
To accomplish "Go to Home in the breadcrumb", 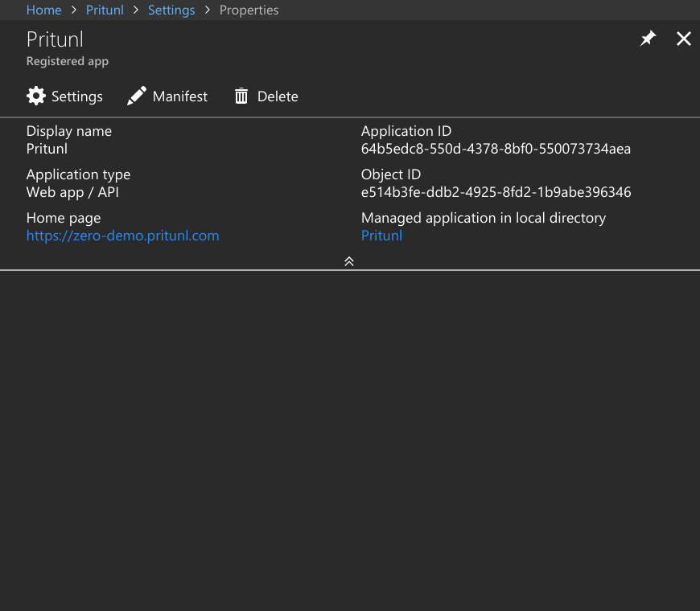I will point(43,10).
